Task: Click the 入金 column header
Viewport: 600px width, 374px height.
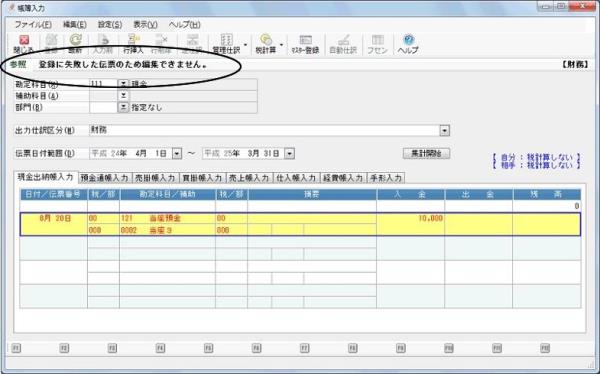Action: 411,194
